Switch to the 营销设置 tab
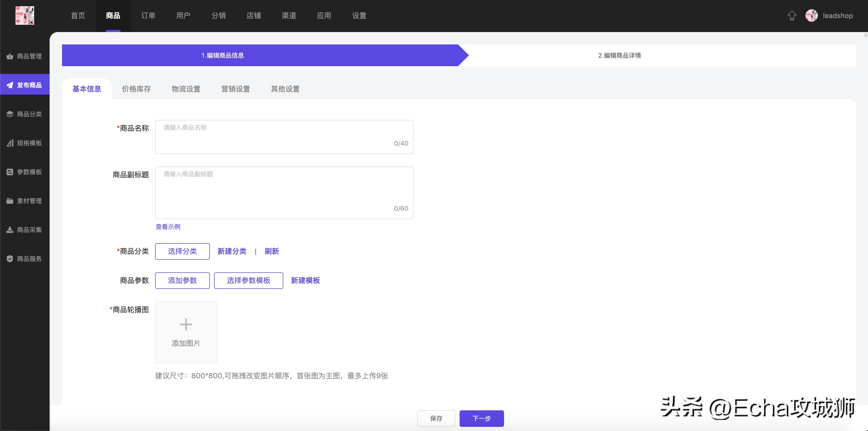Image resolution: width=868 pixels, height=431 pixels. 235,89
